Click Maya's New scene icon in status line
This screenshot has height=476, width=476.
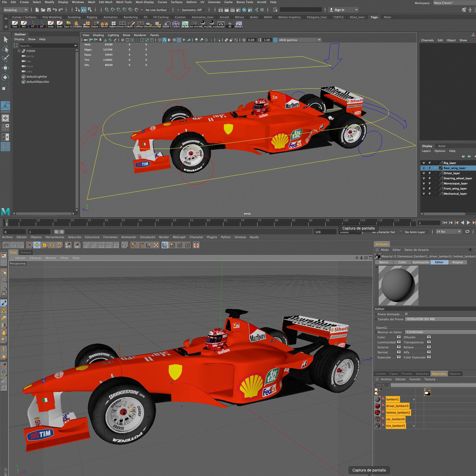coord(37,10)
